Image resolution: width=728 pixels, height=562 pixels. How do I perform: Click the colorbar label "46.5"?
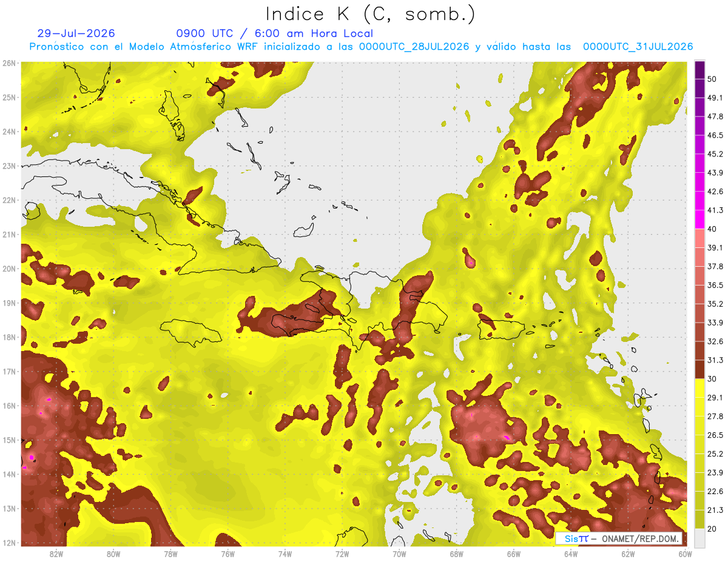(x=715, y=135)
